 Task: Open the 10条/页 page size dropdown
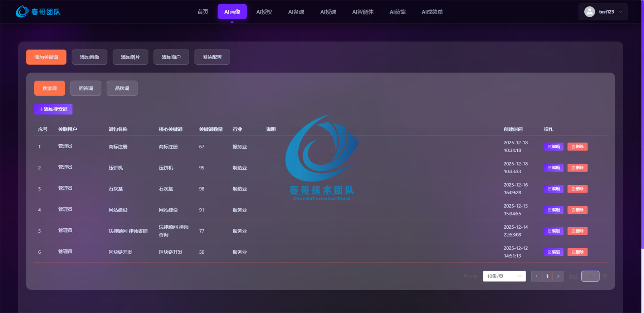pyautogui.click(x=504, y=276)
